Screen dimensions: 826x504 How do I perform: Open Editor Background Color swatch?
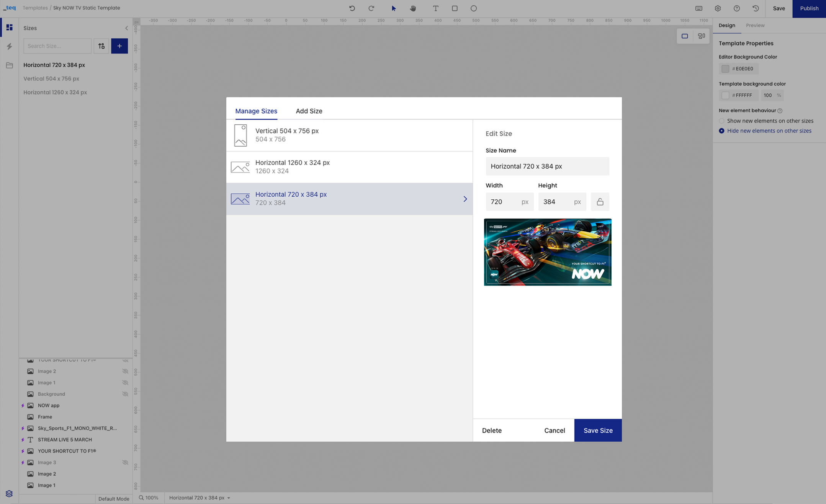coord(725,69)
